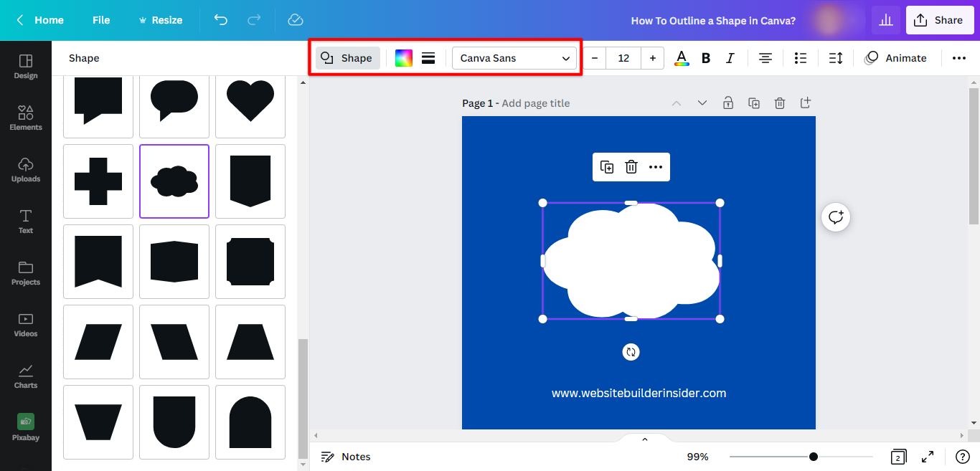
Task: Open the File menu
Action: pos(101,20)
